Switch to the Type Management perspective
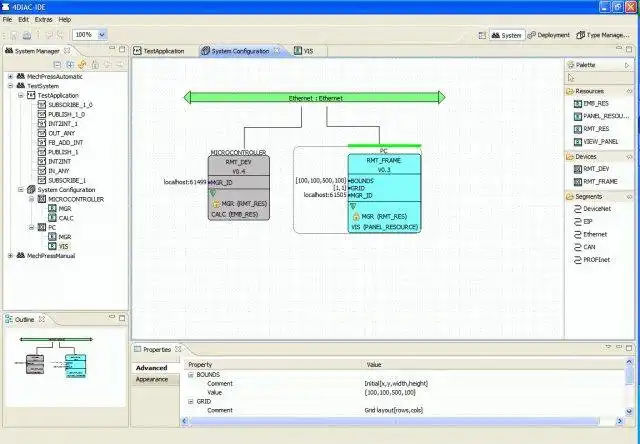The height and width of the screenshot is (444, 640). [x=603, y=36]
